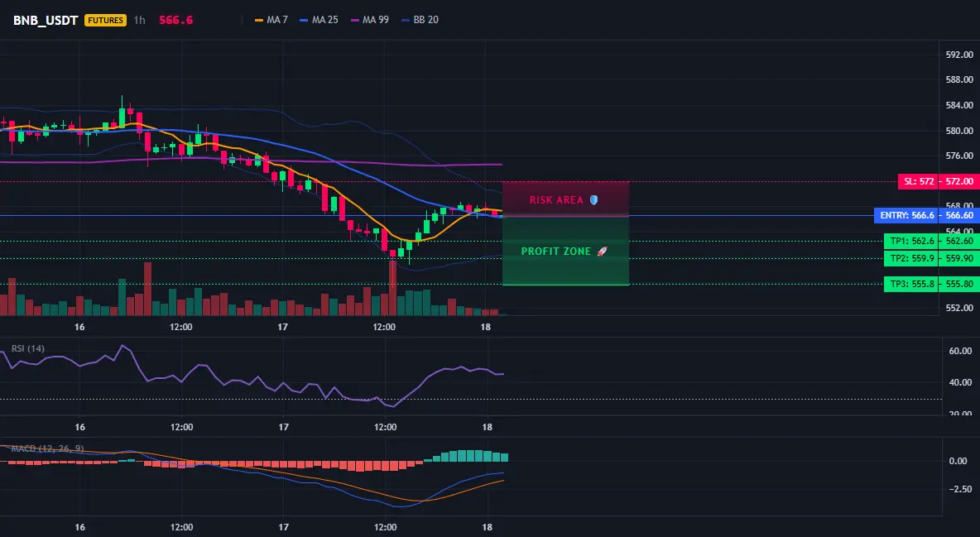
Task: Toggle the MA 25 legend item
Action: [x=319, y=20]
